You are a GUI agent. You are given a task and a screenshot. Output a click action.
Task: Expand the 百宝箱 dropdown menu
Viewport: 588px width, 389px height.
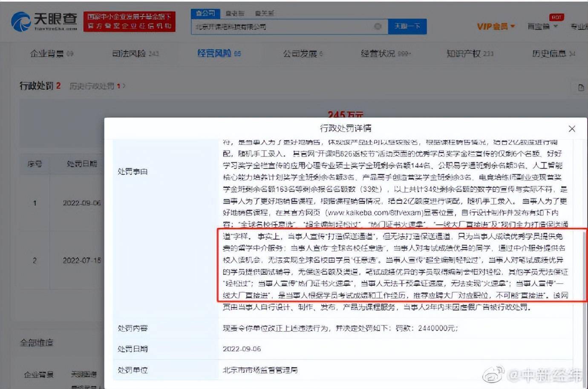click(542, 26)
